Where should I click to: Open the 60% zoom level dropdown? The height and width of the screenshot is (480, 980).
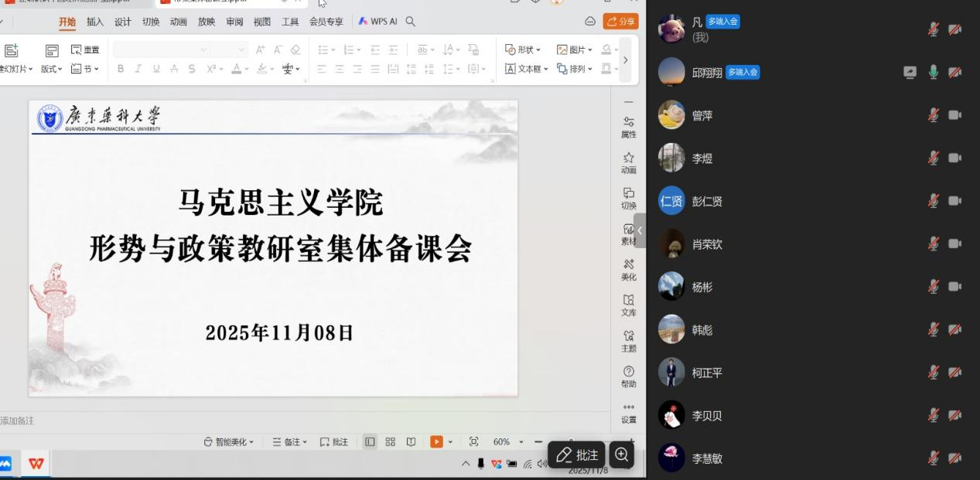521,442
